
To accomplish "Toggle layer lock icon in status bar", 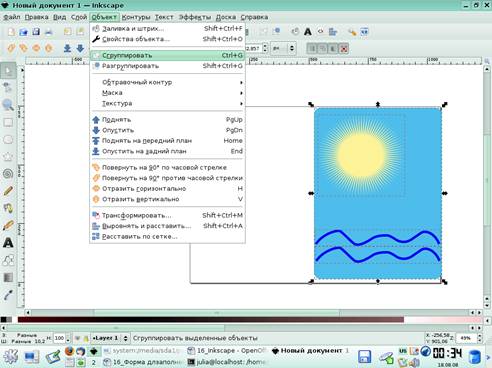I will click(86, 338).
